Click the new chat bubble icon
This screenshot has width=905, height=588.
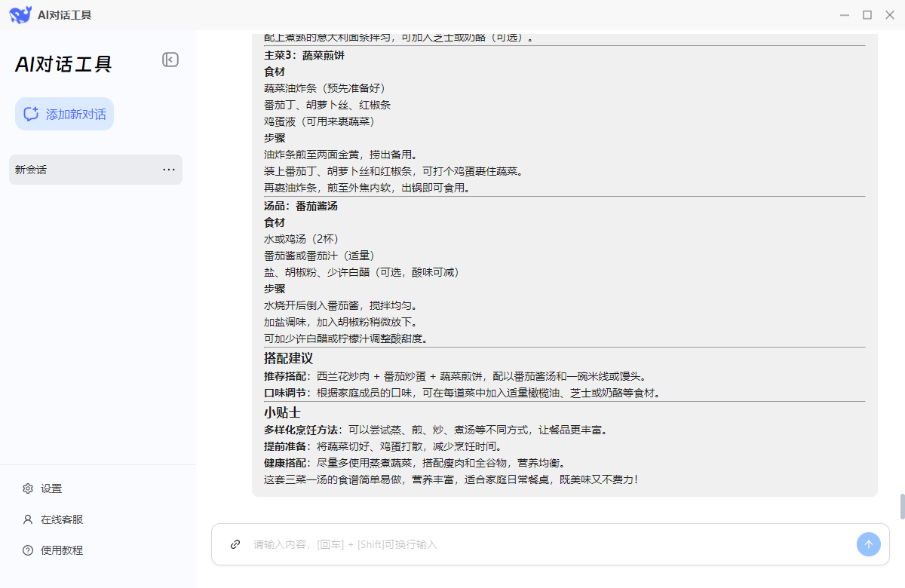(31, 115)
